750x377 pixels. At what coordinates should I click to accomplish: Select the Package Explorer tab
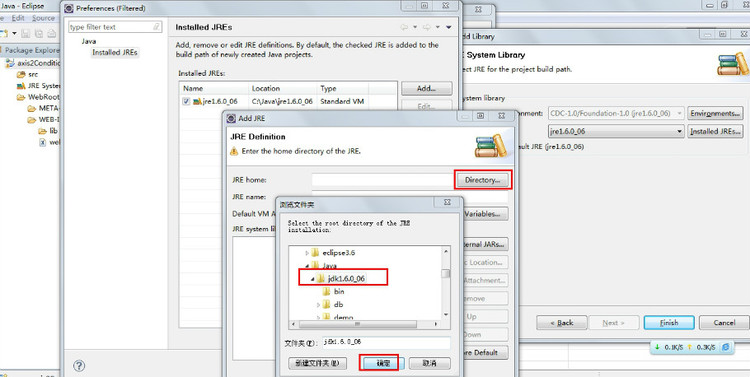tap(31, 50)
